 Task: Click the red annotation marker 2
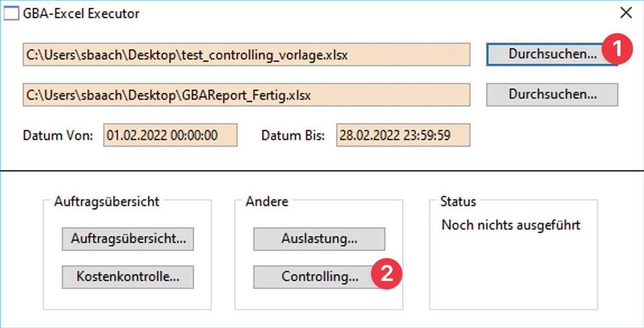(386, 273)
